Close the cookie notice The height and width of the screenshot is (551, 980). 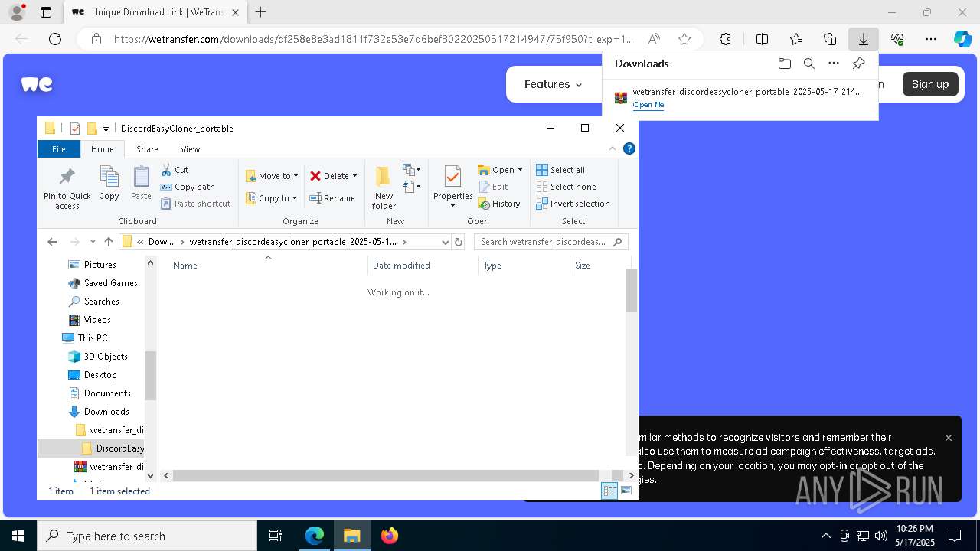pos(949,438)
